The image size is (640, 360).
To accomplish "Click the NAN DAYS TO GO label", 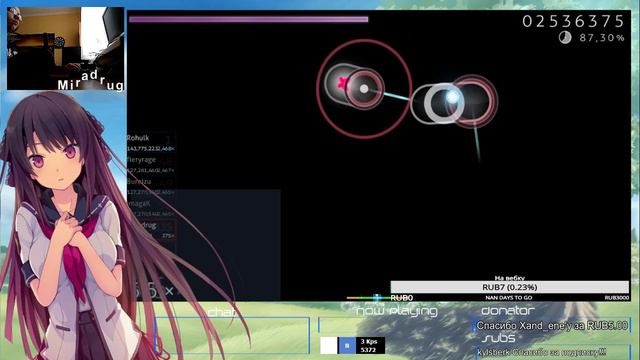I will click(509, 298).
